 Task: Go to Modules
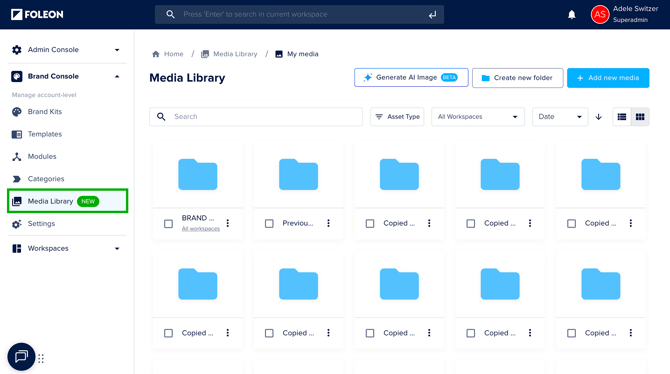tap(42, 156)
